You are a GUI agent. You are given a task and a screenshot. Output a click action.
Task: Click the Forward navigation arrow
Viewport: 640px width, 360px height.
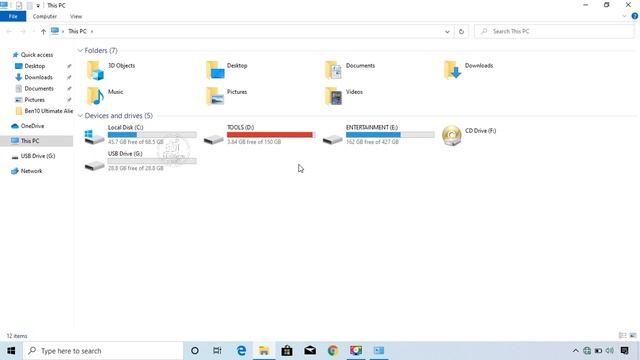point(23,31)
